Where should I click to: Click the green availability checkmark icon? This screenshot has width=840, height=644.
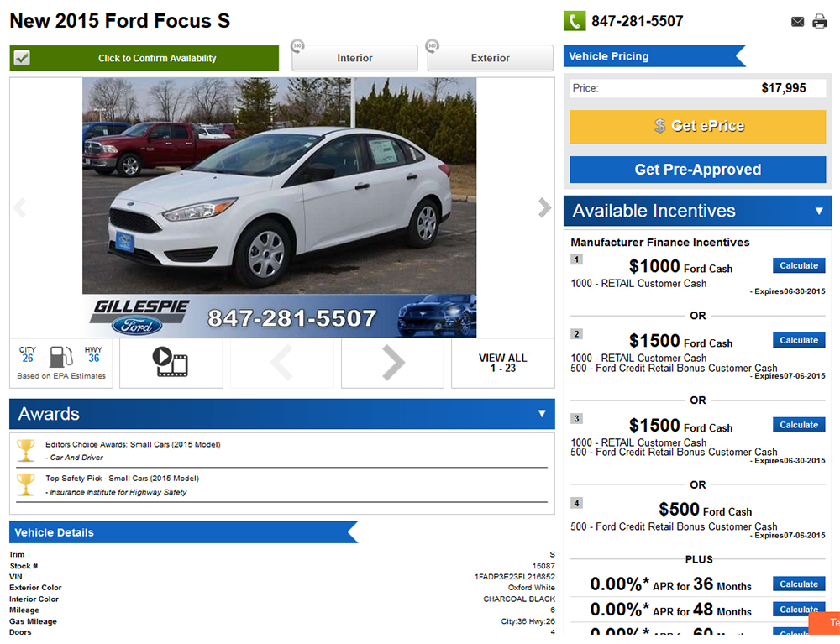pyautogui.click(x=22, y=58)
